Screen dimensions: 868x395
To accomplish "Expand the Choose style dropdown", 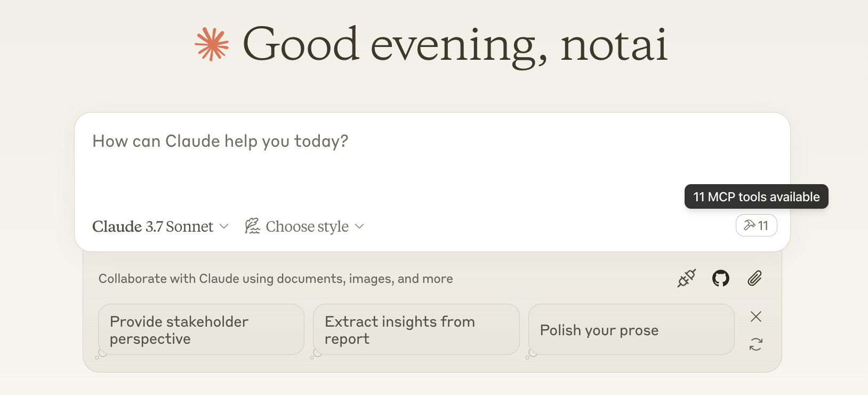I will 307,226.
